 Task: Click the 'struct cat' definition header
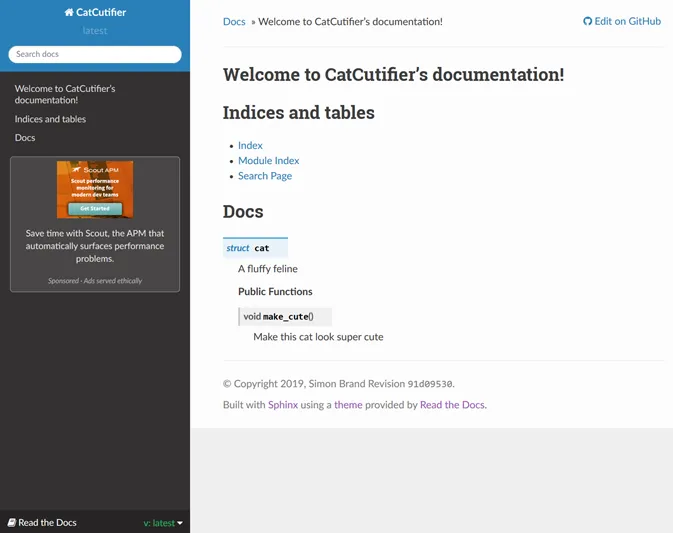pyautogui.click(x=255, y=248)
